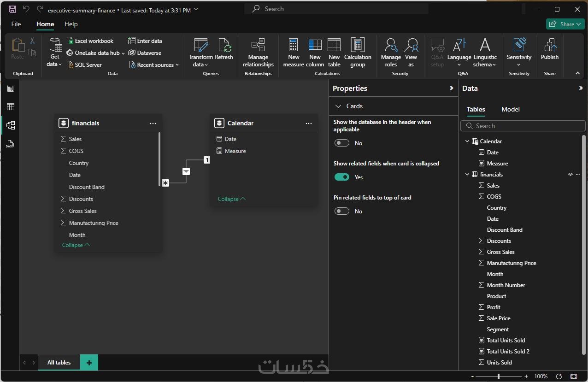Open financials card more options
This screenshot has width=588, height=382.
[153, 123]
